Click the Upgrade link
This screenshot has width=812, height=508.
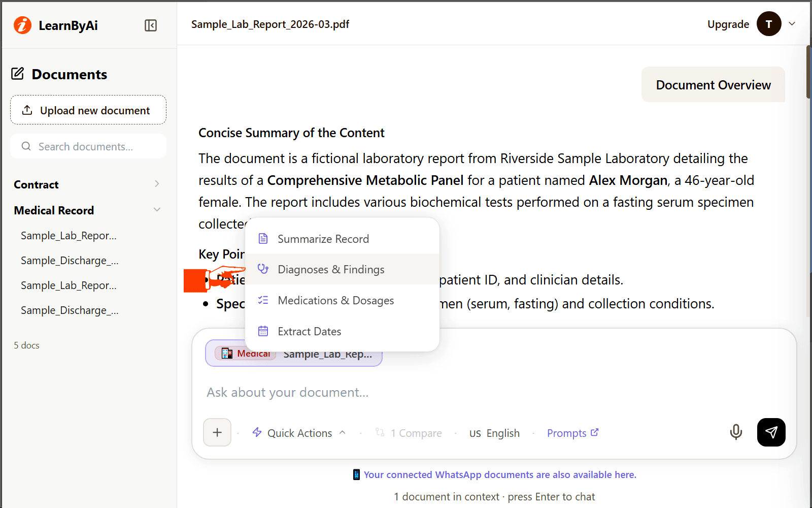point(728,24)
